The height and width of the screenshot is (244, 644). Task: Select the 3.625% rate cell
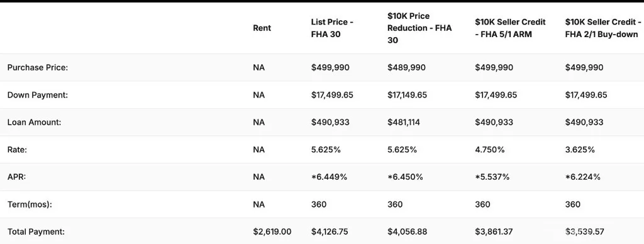[x=580, y=150]
